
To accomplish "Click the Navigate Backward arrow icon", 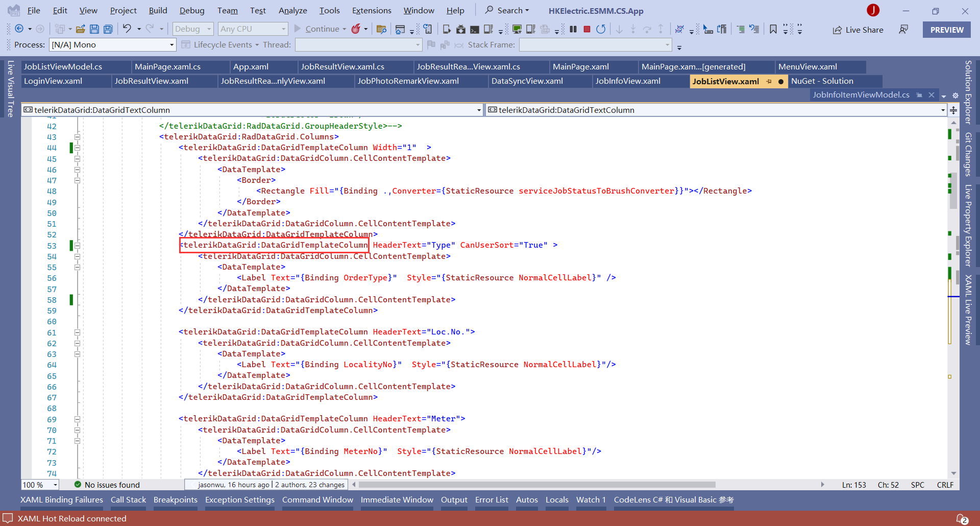I will pos(19,29).
